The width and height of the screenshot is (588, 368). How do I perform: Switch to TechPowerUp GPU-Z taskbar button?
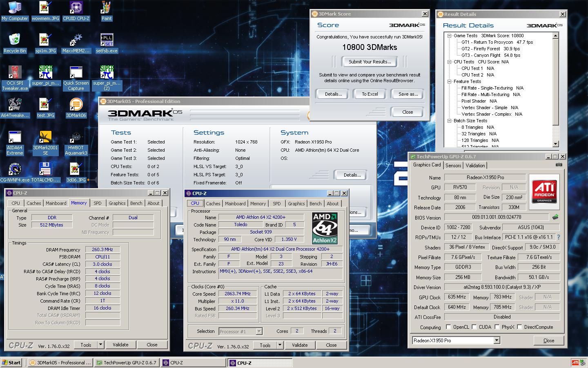127,363
